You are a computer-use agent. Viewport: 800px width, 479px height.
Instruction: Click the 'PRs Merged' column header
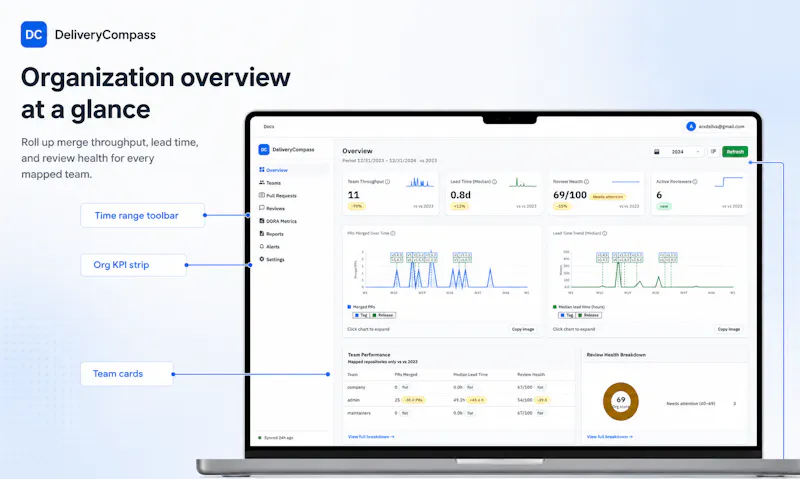tap(406, 374)
